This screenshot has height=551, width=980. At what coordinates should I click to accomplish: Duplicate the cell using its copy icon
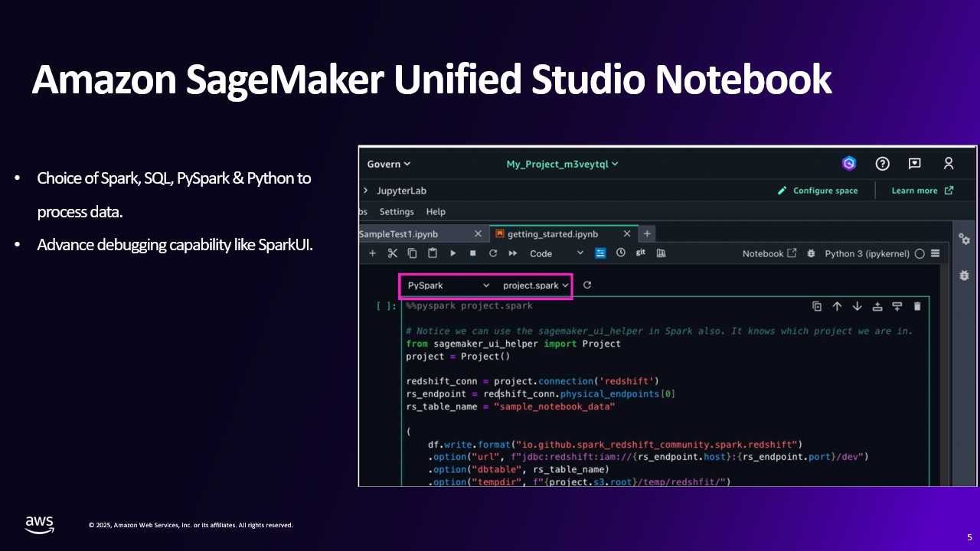[x=817, y=306]
